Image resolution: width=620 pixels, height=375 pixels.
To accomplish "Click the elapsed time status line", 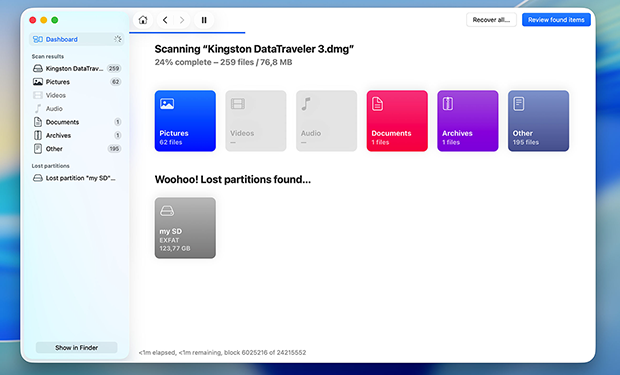I will 222,352.
